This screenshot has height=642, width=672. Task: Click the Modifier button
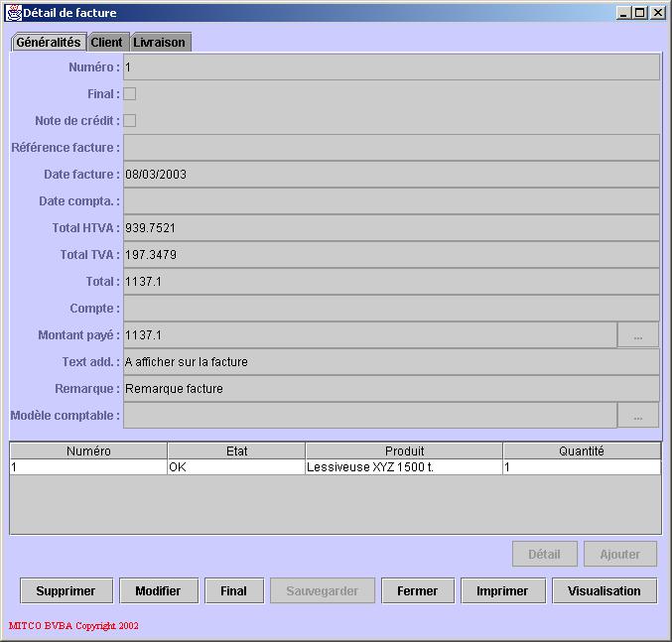[159, 590]
